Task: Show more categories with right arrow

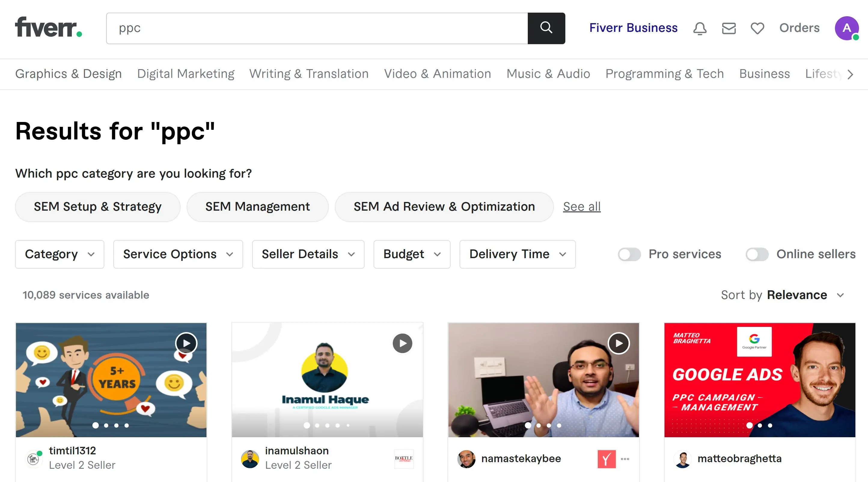Action: click(850, 74)
